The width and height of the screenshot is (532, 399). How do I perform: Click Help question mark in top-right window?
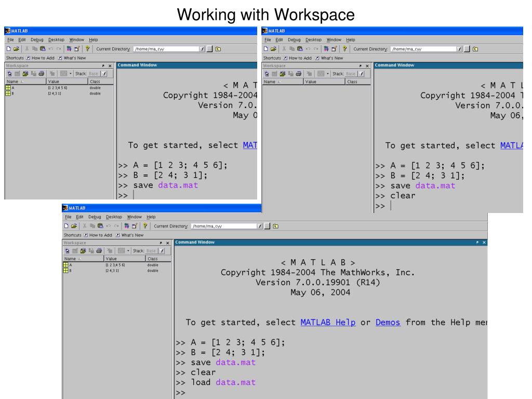coord(345,48)
